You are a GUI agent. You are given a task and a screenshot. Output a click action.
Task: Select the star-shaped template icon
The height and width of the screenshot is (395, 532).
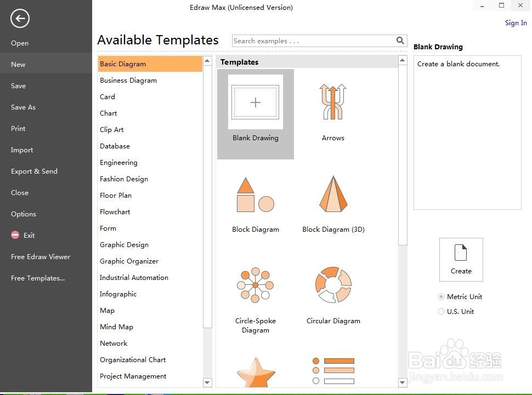coord(256,373)
